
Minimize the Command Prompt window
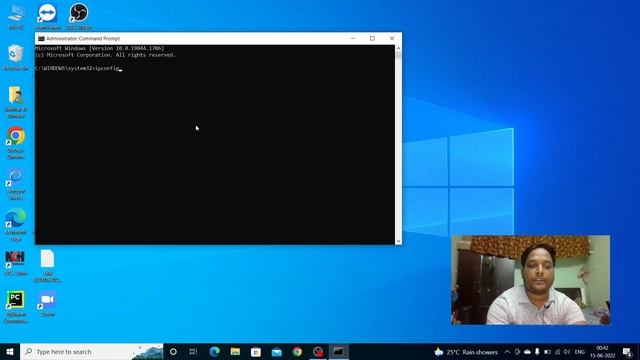(x=353, y=38)
